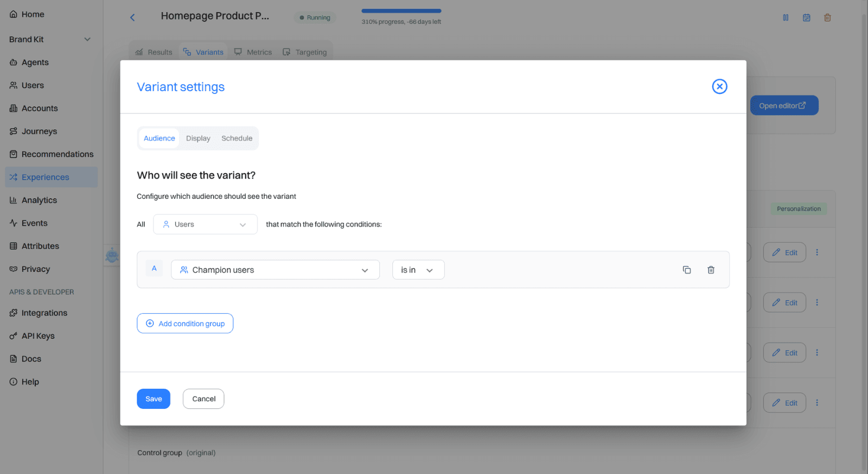868x474 pixels.
Task: Switch to the Display tab
Action: (x=198, y=138)
